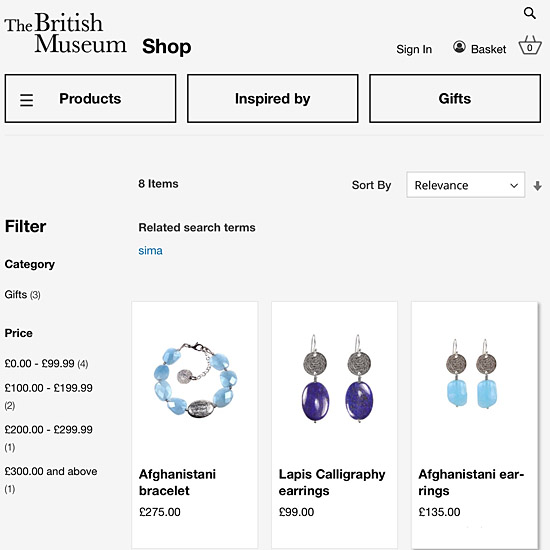Screen dimensions: 550x550
Task: Click the shopping basket icon
Action: 530,45
